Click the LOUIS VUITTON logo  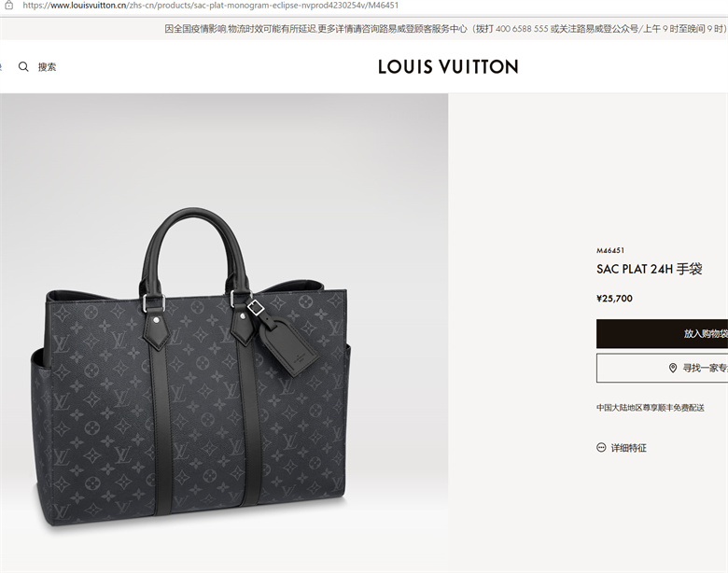pyautogui.click(x=448, y=67)
